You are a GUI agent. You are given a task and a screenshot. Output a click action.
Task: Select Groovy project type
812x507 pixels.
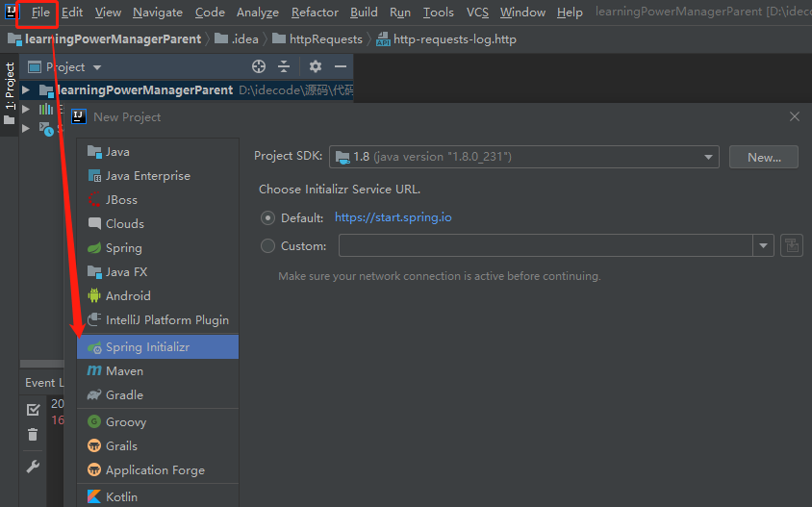[x=158, y=422]
